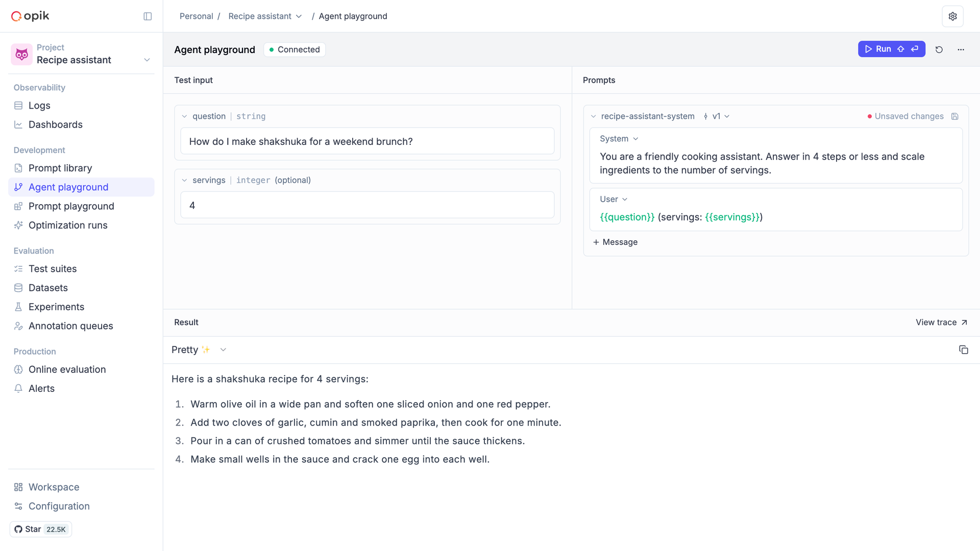Click the Opik logo
The image size is (980, 551).
pyautogui.click(x=30, y=16)
